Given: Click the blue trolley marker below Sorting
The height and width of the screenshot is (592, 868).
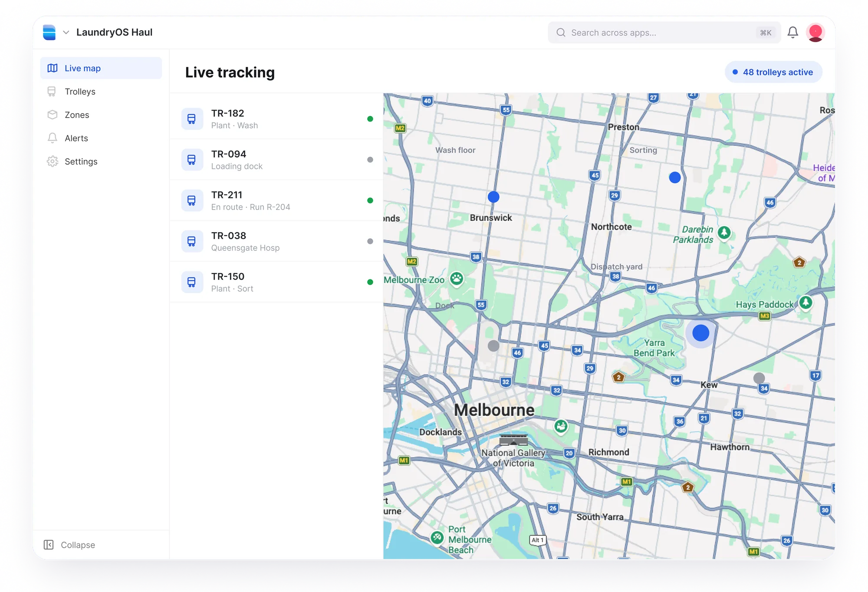Looking at the screenshot, I should click(675, 178).
